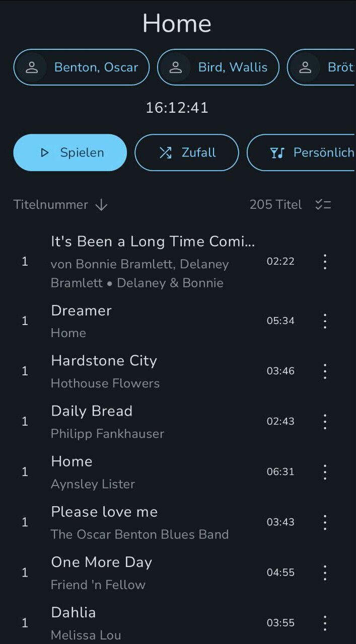Toggle multi-select checklist mode

(323, 205)
